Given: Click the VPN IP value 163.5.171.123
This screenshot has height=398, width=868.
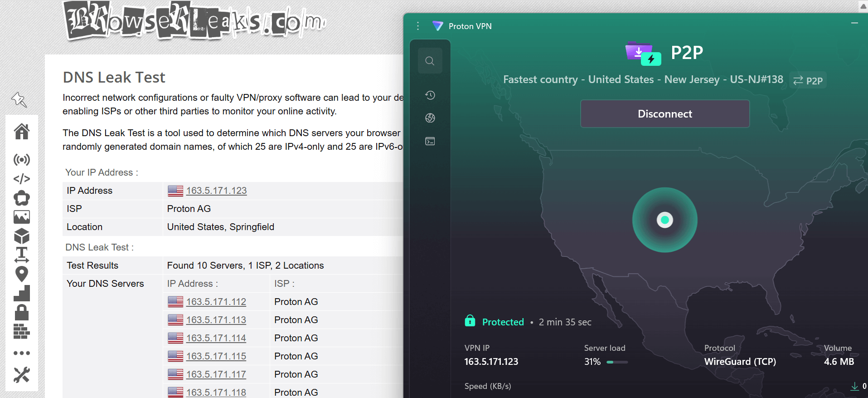Looking at the screenshot, I should [491, 362].
